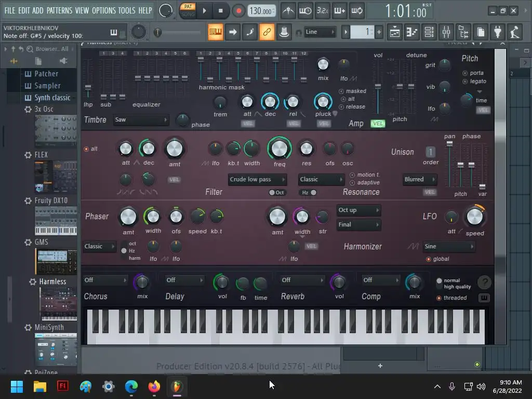Click the MiniSynth plugin thumbnail

pyautogui.click(x=56, y=350)
